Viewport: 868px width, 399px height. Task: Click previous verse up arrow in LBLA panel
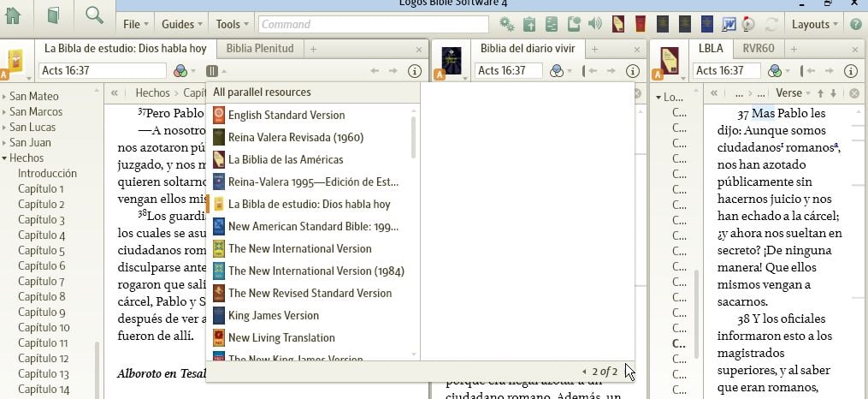[821, 93]
